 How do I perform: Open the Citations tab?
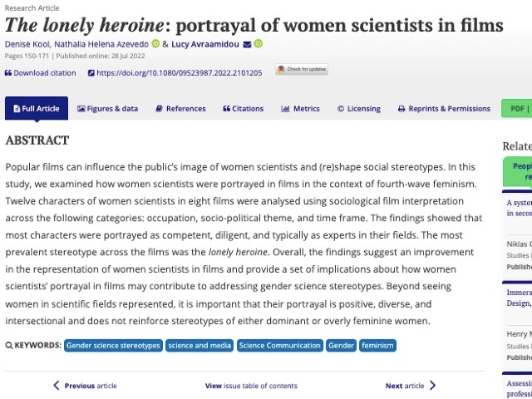[x=243, y=109]
